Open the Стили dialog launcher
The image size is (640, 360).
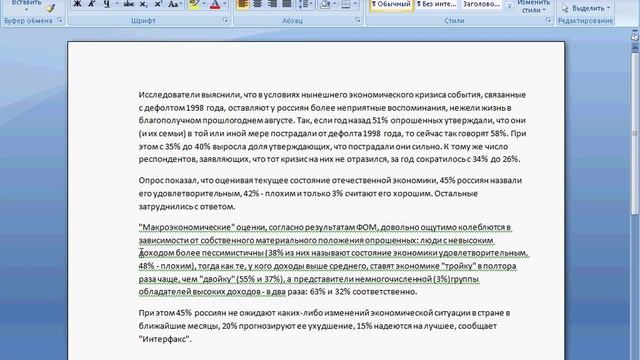pyautogui.click(x=549, y=20)
